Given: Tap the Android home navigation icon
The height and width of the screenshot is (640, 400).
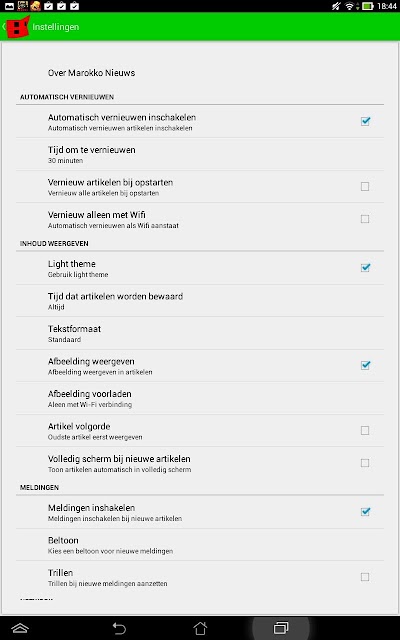Looking at the screenshot, I should tap(200, 628).
